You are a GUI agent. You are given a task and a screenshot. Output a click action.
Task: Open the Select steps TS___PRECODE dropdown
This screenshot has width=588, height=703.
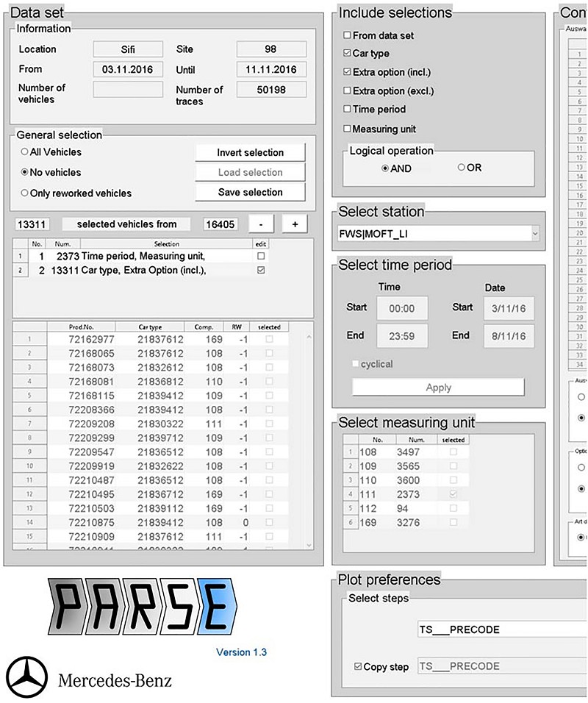tap(503, 629)
